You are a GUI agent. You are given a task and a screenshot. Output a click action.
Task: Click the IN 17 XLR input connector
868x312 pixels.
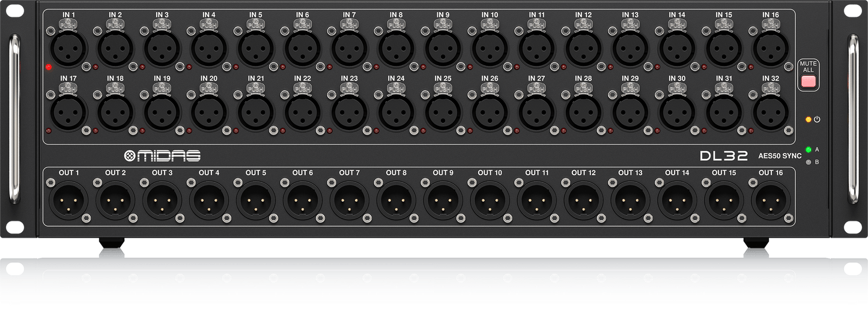coord(69,112)
